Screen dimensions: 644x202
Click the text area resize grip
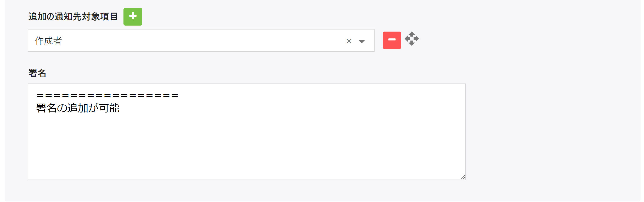[x=462, y=177]
